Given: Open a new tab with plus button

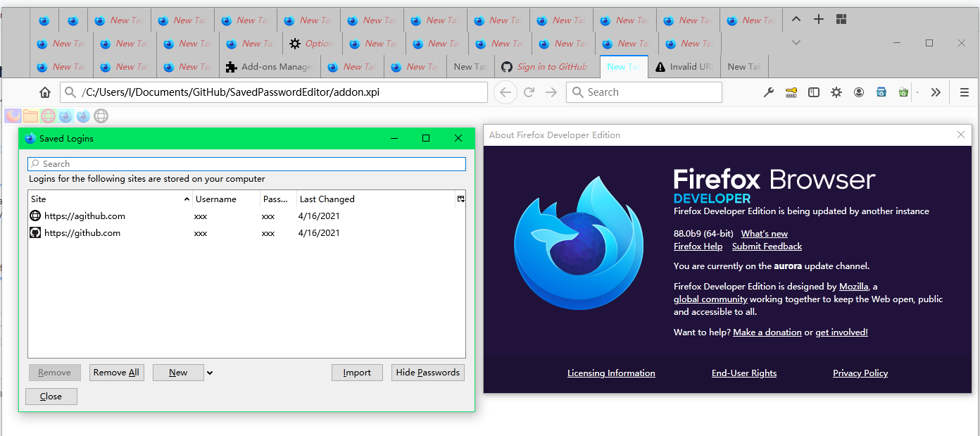Looking at the screenshot, I should (x=819, y=20).
